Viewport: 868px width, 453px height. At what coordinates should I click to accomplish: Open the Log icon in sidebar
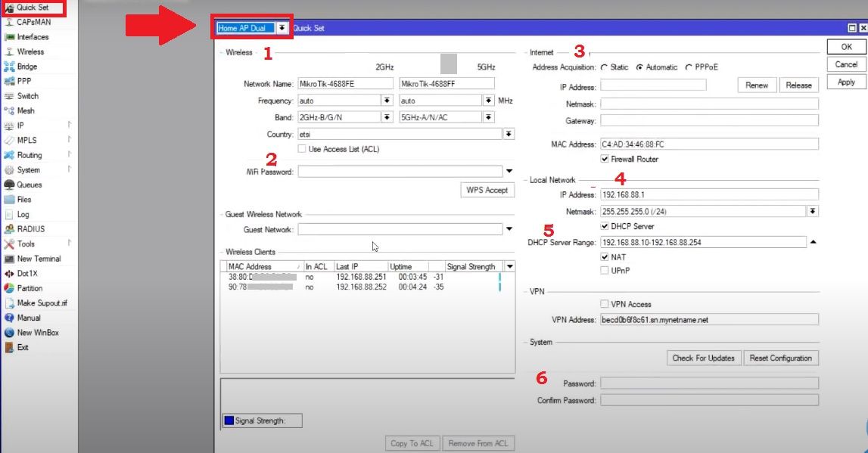(9, 215)
